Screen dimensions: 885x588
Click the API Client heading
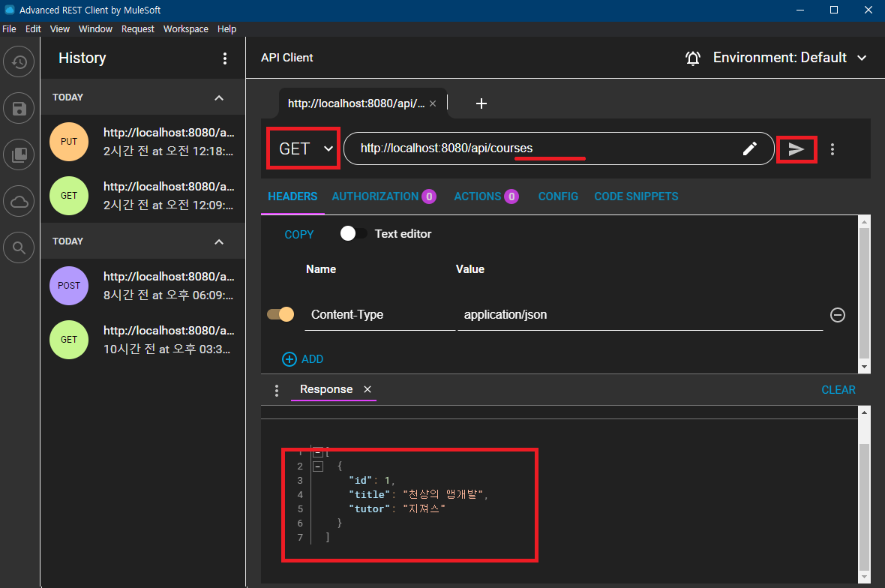(x=286, y=58)
